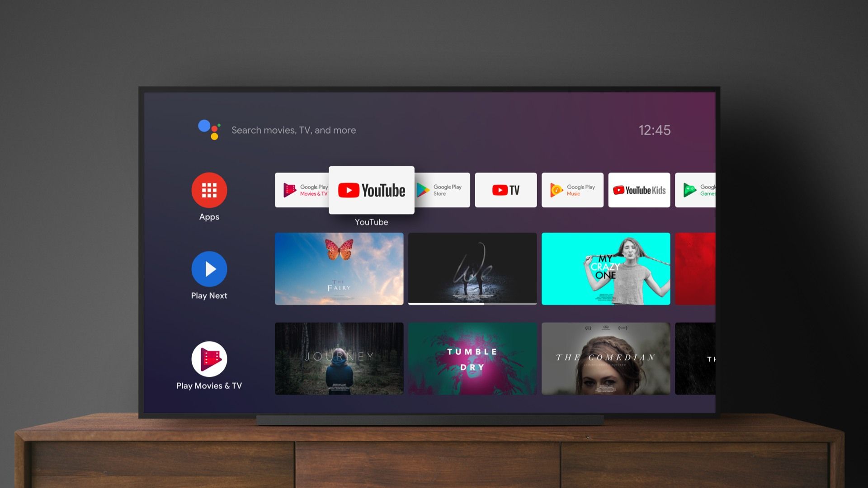Open Play Movies & TV sidebar
868x488 pixels.
pyautogui.click(x=209, y=365)
